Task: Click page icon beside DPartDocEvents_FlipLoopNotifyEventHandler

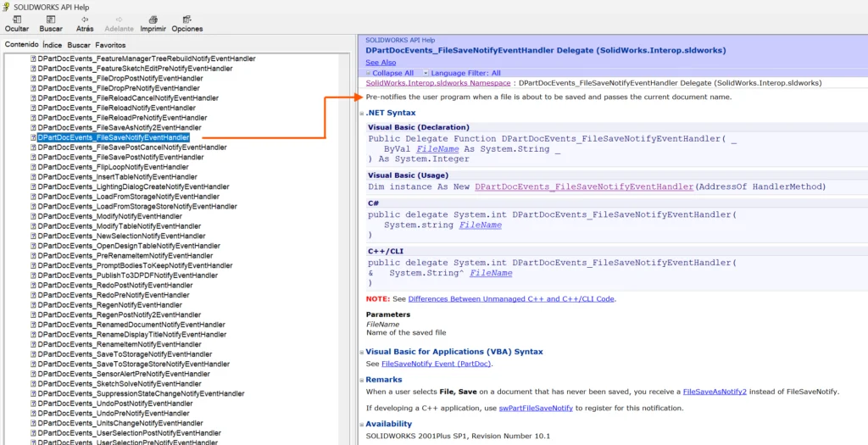Action: point(33,167)
